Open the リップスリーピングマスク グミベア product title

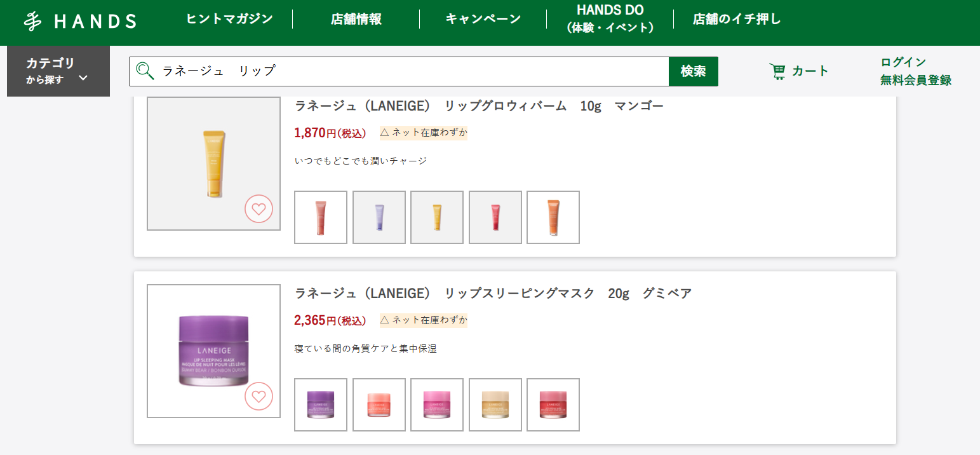(493, 294)
